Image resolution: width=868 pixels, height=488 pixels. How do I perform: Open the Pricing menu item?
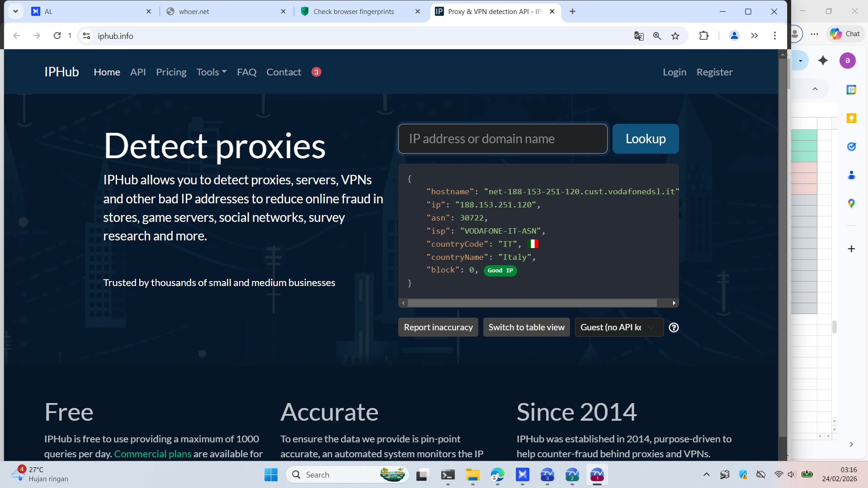pyautogui.click(x=171, y=72)
